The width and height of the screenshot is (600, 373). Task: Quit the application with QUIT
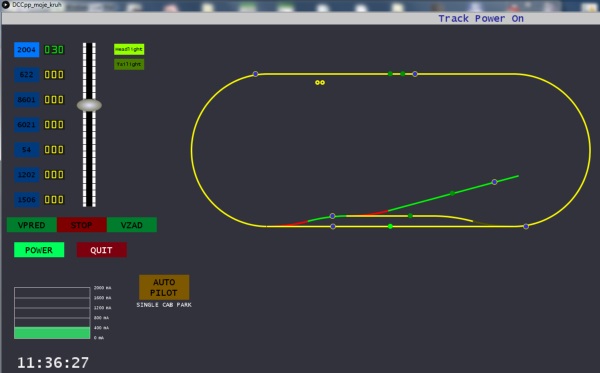click(101, 250)
